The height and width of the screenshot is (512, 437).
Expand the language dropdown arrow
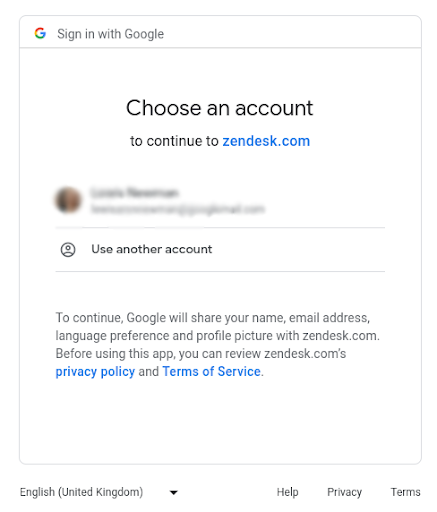(174, 492)
